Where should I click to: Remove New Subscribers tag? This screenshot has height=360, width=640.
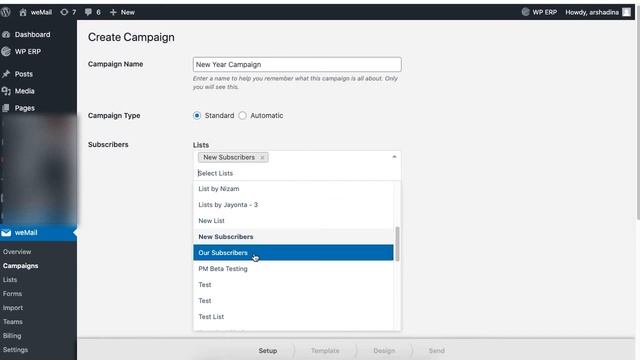point(262,158)
